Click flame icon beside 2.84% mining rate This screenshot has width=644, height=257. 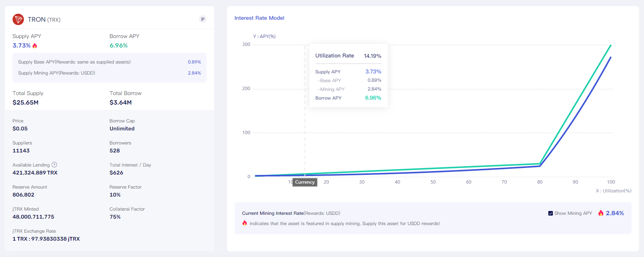pos(601,213)
